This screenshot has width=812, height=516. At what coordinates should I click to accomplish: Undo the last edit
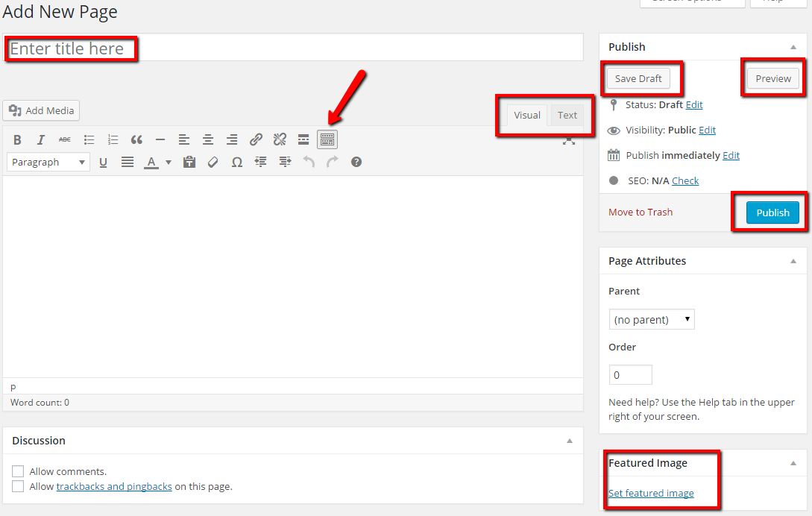click(x=309, y=162)
